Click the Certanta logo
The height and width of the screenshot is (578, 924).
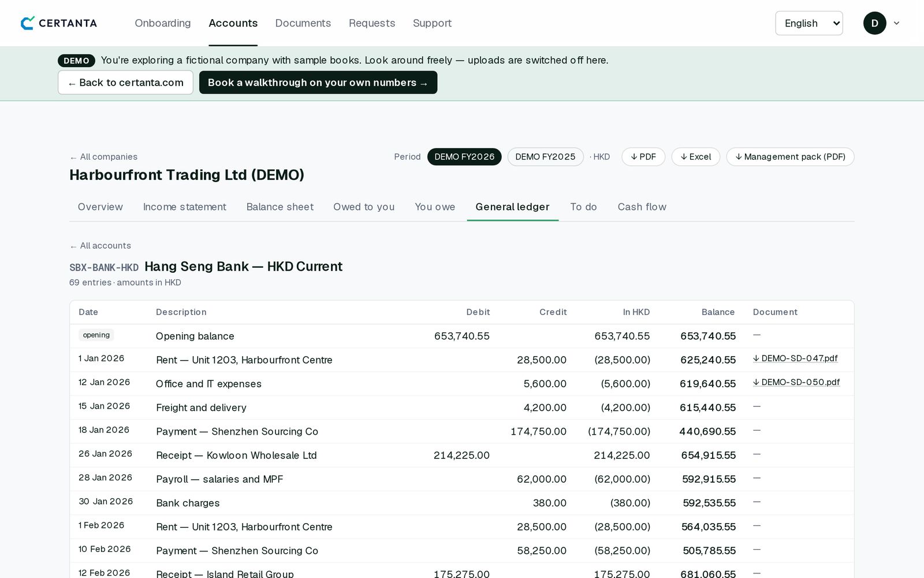59,23
